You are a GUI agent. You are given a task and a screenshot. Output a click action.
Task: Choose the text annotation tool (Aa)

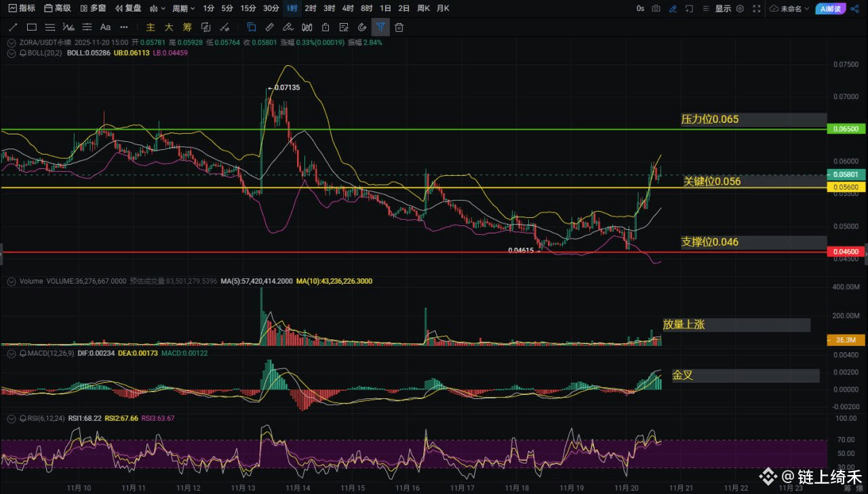click(x=105, y=27)
